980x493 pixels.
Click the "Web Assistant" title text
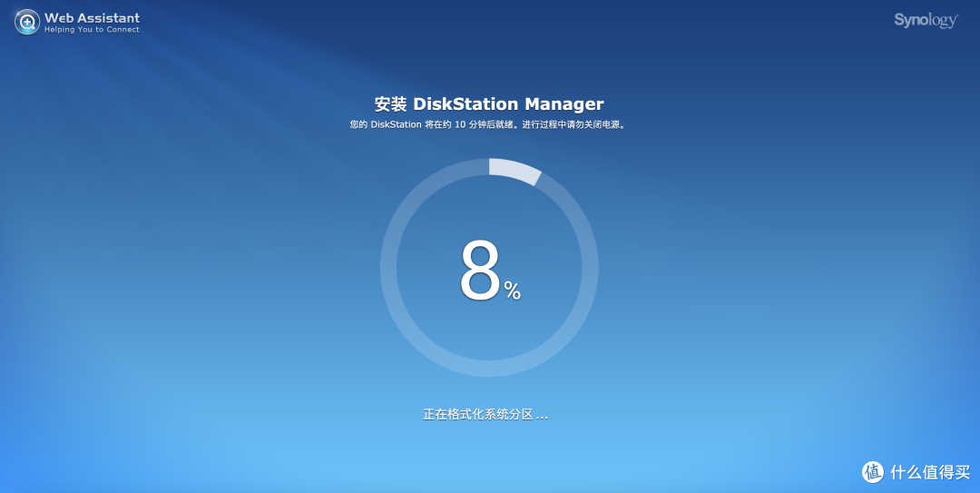coord(92,18)
